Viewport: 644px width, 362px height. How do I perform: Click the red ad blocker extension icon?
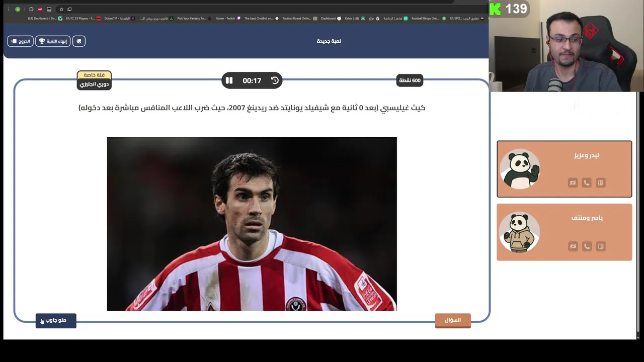tap(40, 9)
